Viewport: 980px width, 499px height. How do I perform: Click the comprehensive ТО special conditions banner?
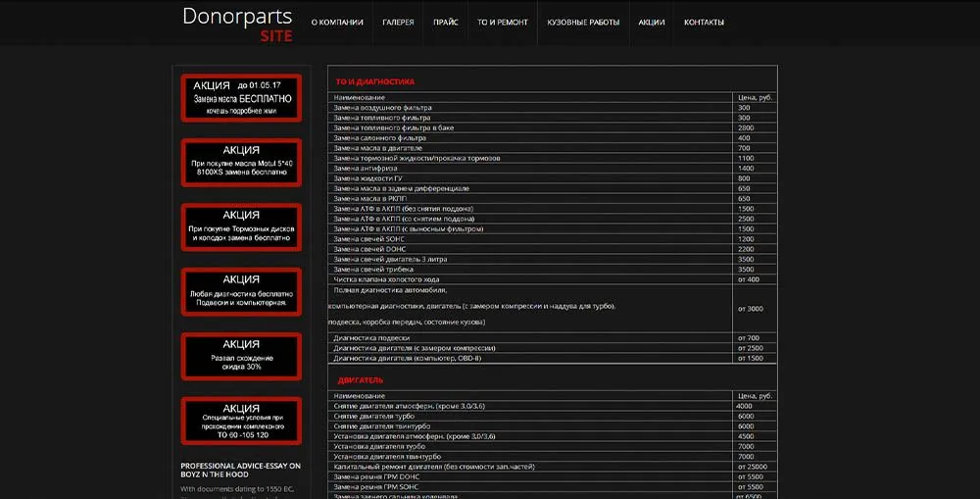pyautogui.click(x=241, y=421)
